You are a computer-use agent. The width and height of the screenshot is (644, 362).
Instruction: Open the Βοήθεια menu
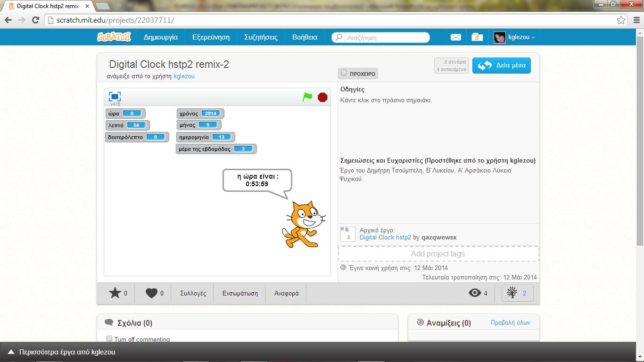305,37
